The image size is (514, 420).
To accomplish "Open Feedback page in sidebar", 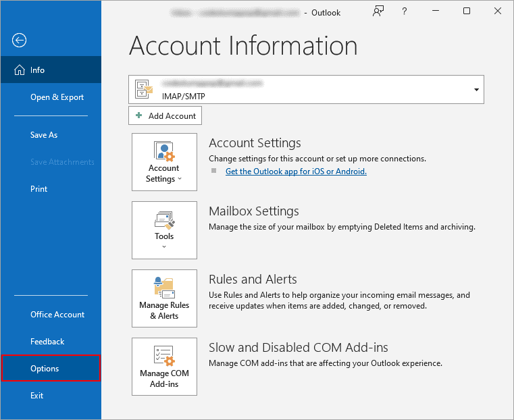I will [47, 342].
